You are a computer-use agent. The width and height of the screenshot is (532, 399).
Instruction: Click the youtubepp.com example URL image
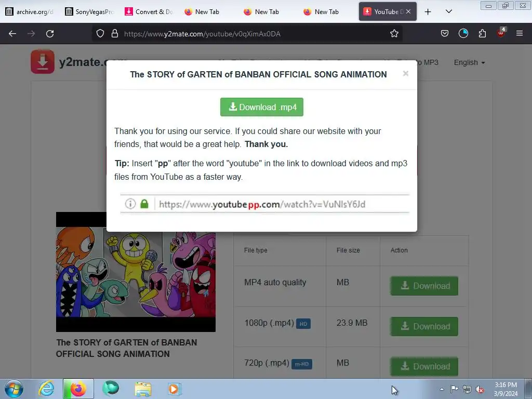[x=264, y=204]
